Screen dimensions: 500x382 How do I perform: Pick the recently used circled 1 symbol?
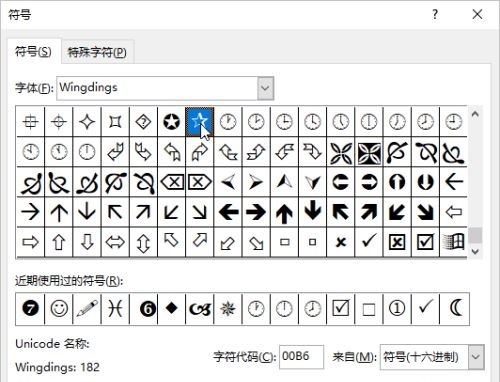[x=397, y=309]
